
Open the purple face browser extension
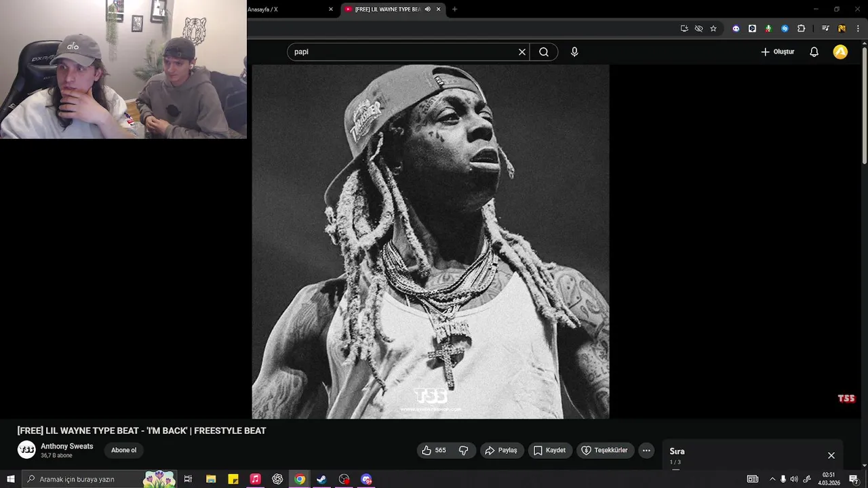[736, 28]
